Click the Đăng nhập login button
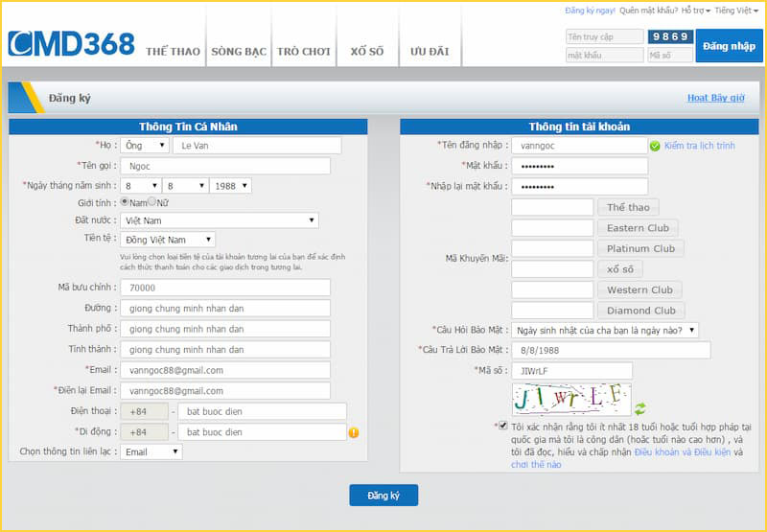This screenshot has height=532, width=767. (729, 46)
